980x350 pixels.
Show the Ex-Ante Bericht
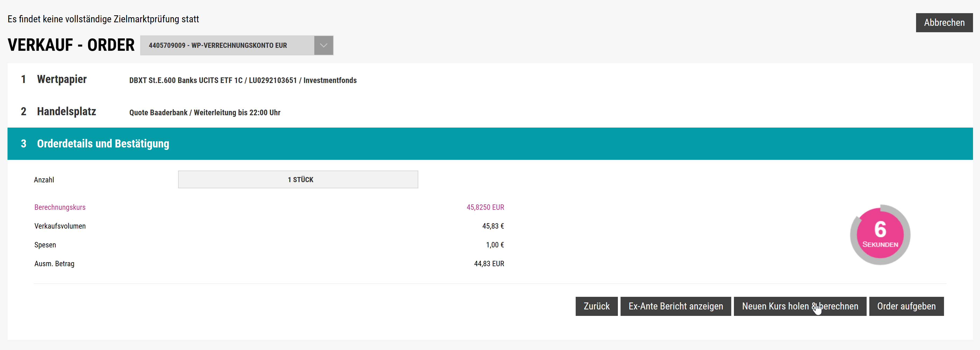[675, 306]
